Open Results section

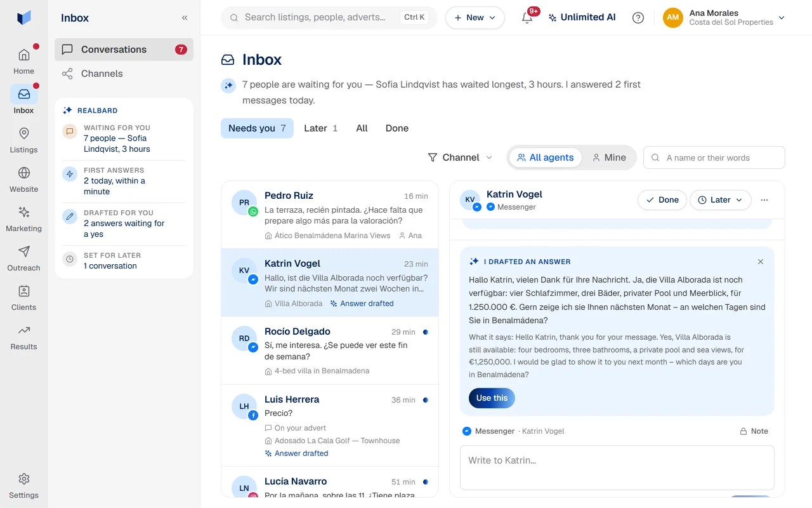pyautogui.click(x=23, y=337)
